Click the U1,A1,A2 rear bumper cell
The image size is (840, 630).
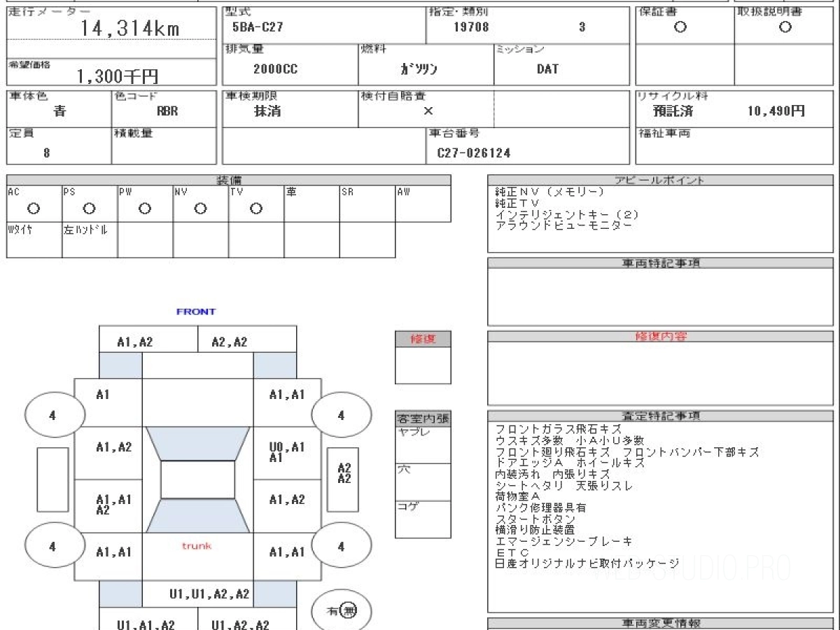[x=148, y=619]
